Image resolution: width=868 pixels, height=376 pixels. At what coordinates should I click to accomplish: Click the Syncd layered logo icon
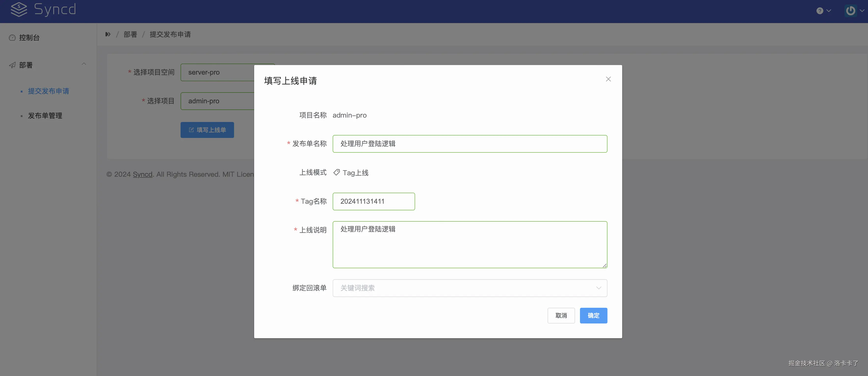(19, 9)
